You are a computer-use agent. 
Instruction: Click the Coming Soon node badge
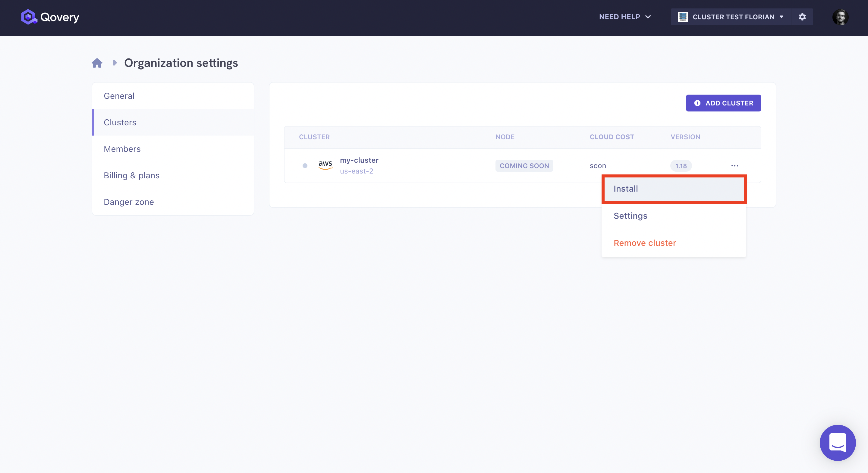tap(524, 166)
